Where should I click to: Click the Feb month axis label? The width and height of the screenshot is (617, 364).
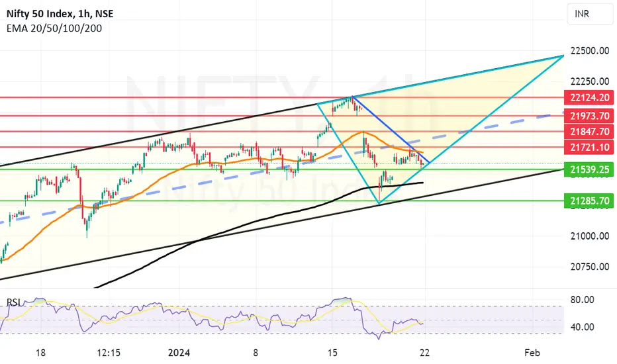coord(532,353)
